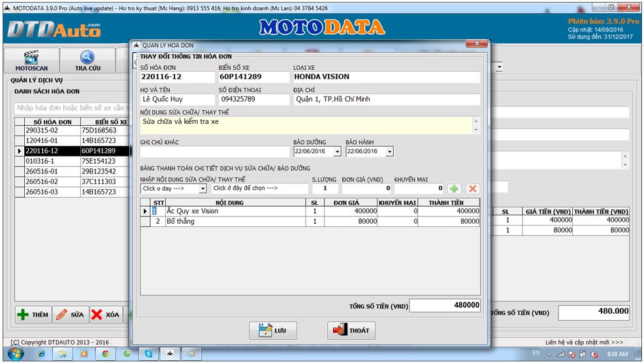Click the green plus add-item icon
644x364 pixels.
[x=454, y=189]
